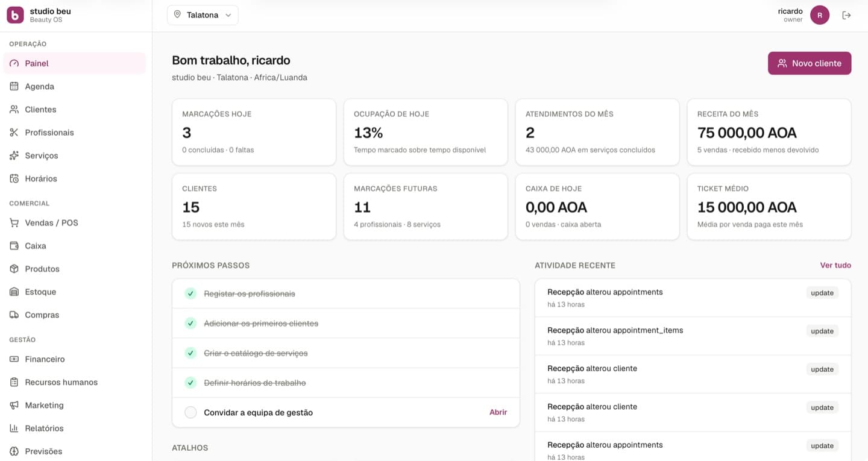Click the Serviços sparkle icon
This screenshot has height=461, width=868.
(14, 155)
